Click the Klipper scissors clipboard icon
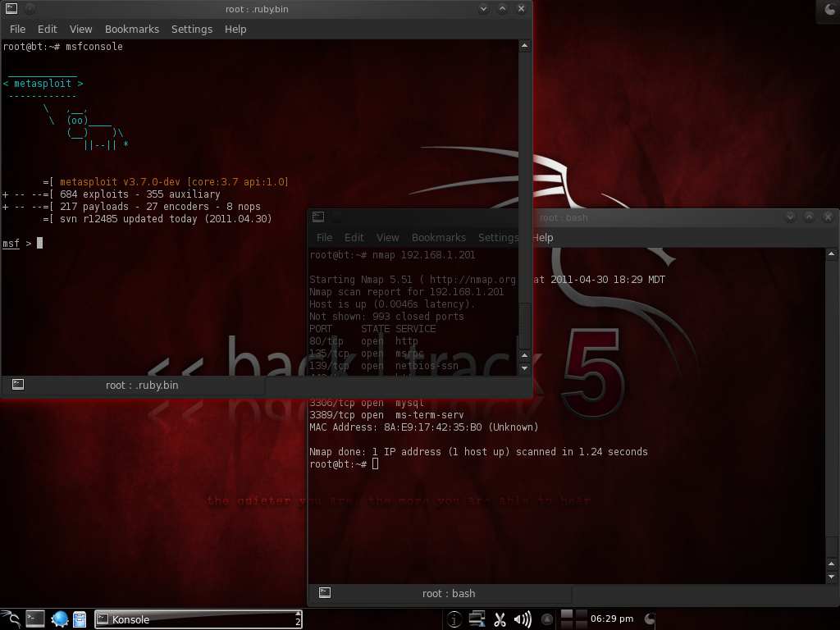Viewport: 840px width, 630px height. (x=500, y=619)
